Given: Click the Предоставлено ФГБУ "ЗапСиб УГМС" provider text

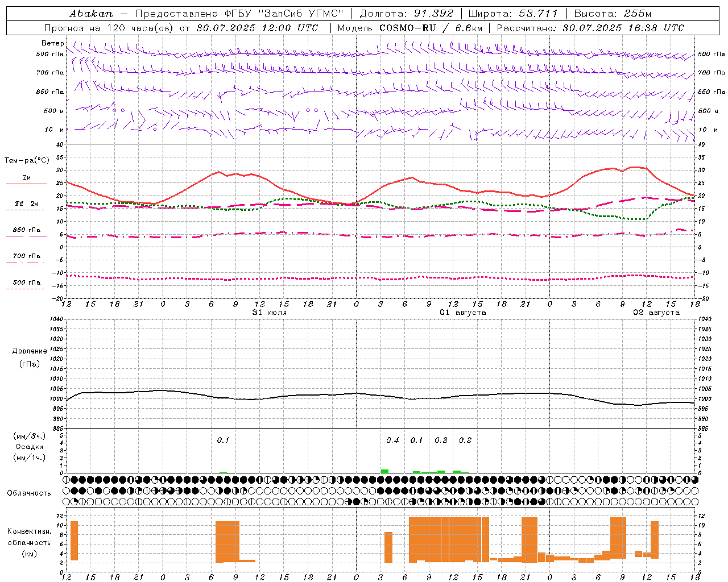Looking at the screenshot, I should click(x=239, y=14).
